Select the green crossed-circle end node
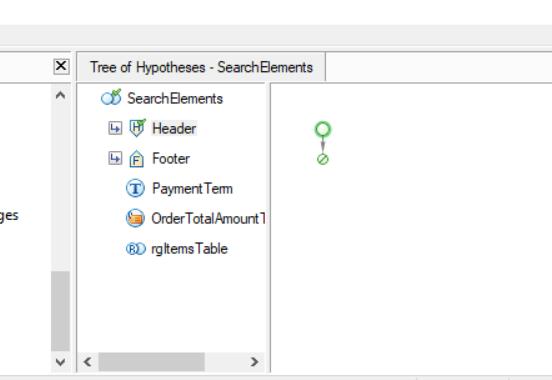 (x=323, y=159)
